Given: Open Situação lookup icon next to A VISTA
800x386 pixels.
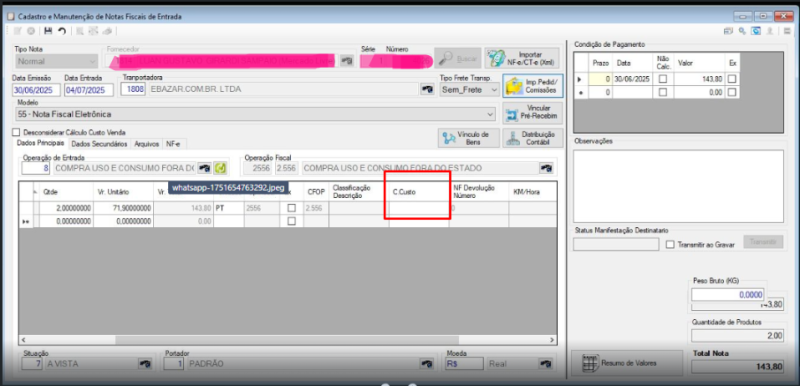Looking at the screenshot, I should click(x=145, y=364).
